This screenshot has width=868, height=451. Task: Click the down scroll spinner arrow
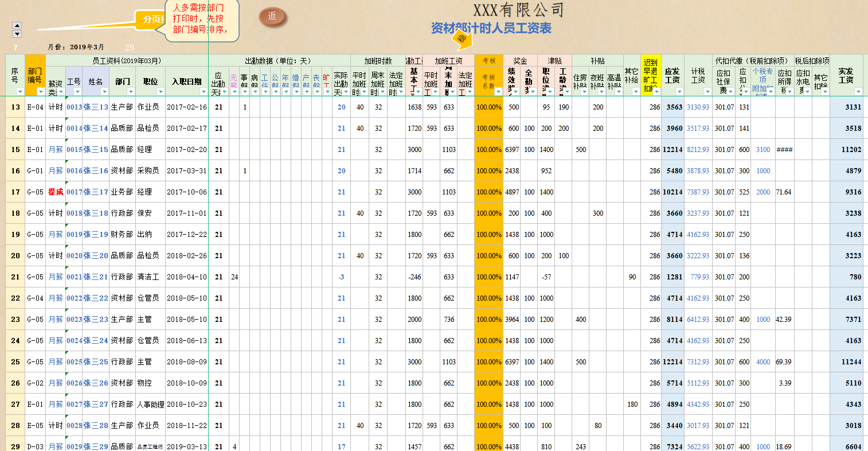18,33
